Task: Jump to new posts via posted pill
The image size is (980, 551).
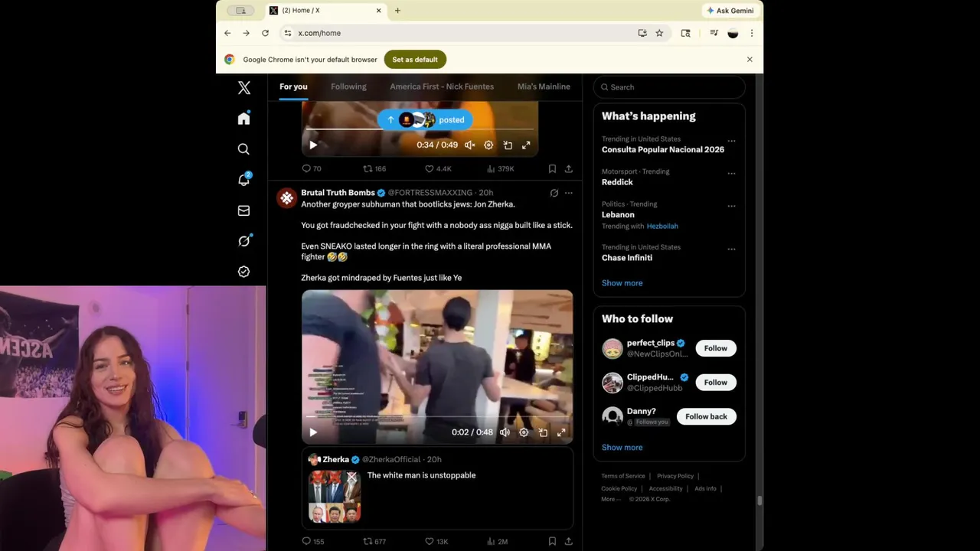Action: point(426,119)
